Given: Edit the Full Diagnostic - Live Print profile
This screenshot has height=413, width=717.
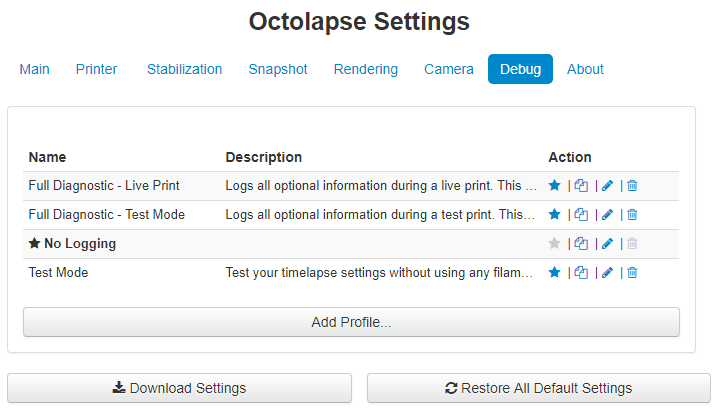Looking at the screenshot, I should 607,186.
